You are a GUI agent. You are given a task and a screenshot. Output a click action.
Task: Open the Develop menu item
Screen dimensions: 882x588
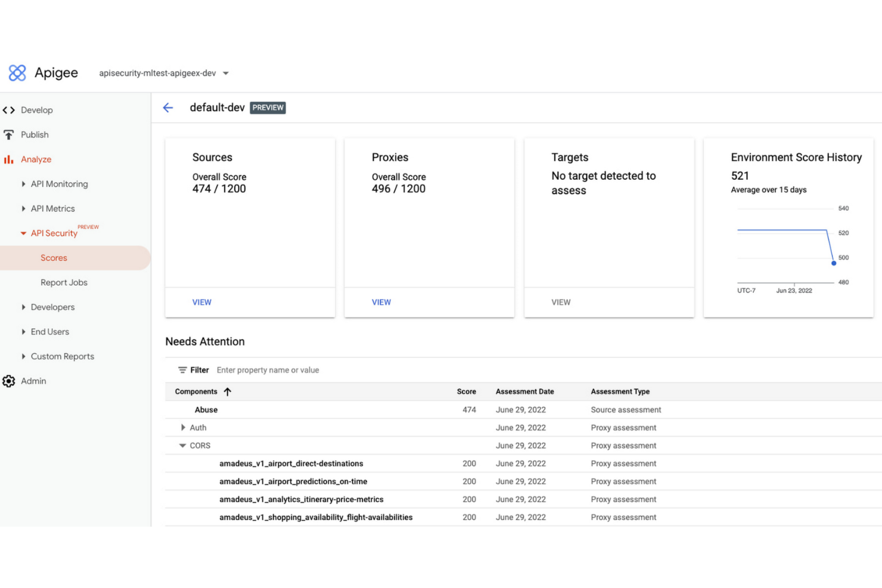37,110
